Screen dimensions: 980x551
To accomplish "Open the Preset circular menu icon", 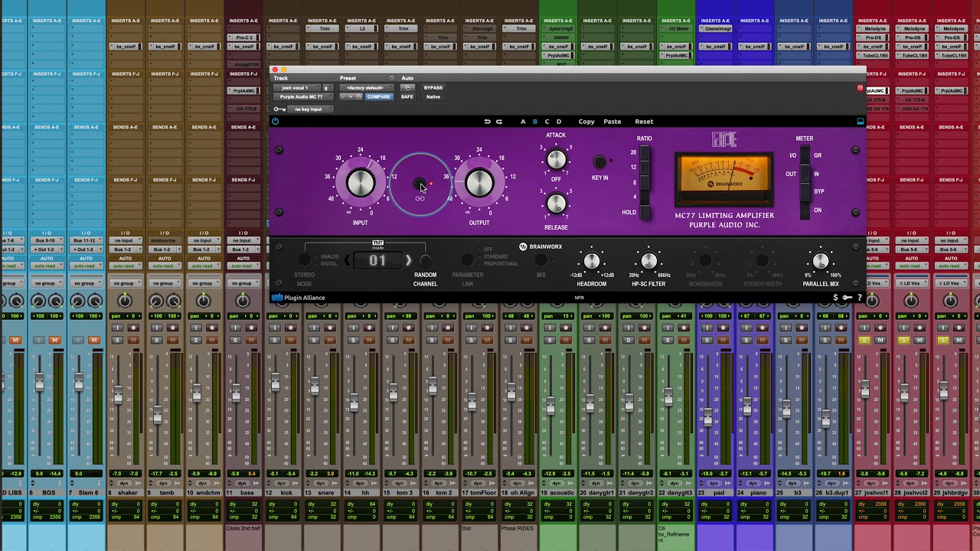I will click(391, 78).
